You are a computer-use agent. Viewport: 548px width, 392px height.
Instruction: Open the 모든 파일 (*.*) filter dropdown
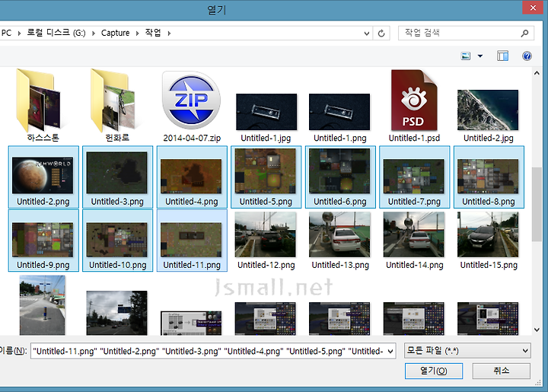[x=467, y=350]
